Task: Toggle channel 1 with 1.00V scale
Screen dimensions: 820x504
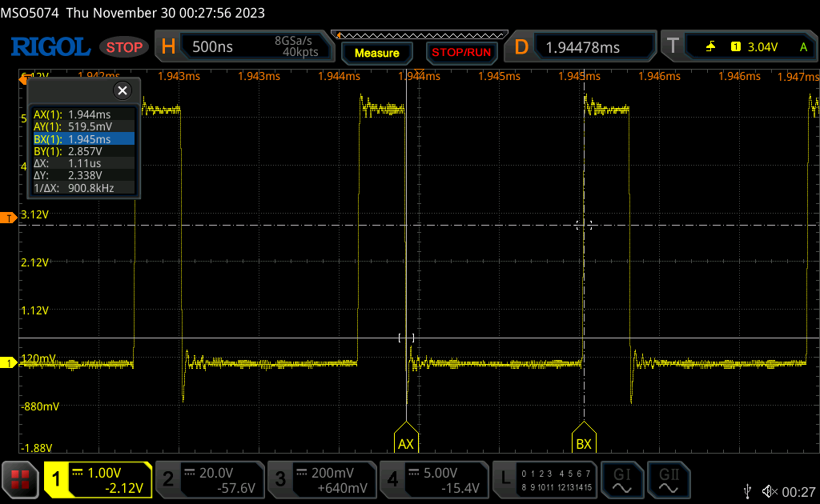Action: (x=98, y=479)
